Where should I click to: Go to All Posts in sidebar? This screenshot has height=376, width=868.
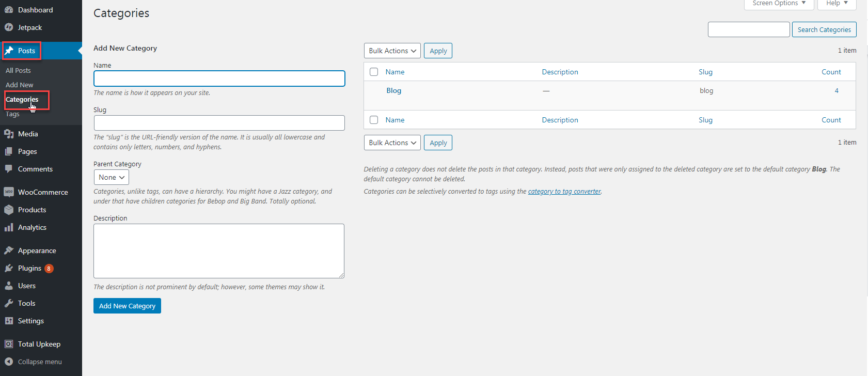click(x=18, y=70)
